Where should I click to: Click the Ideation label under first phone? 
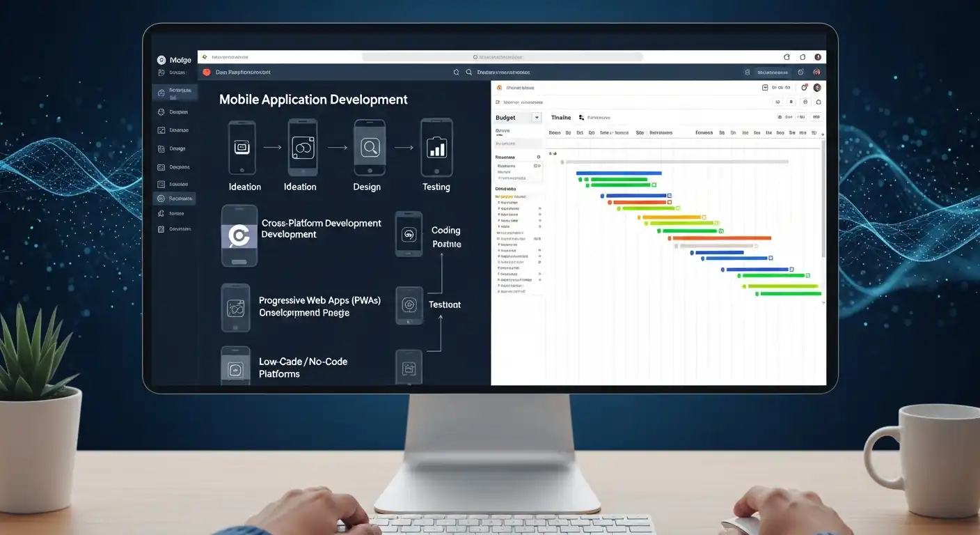tap(245, 187)
